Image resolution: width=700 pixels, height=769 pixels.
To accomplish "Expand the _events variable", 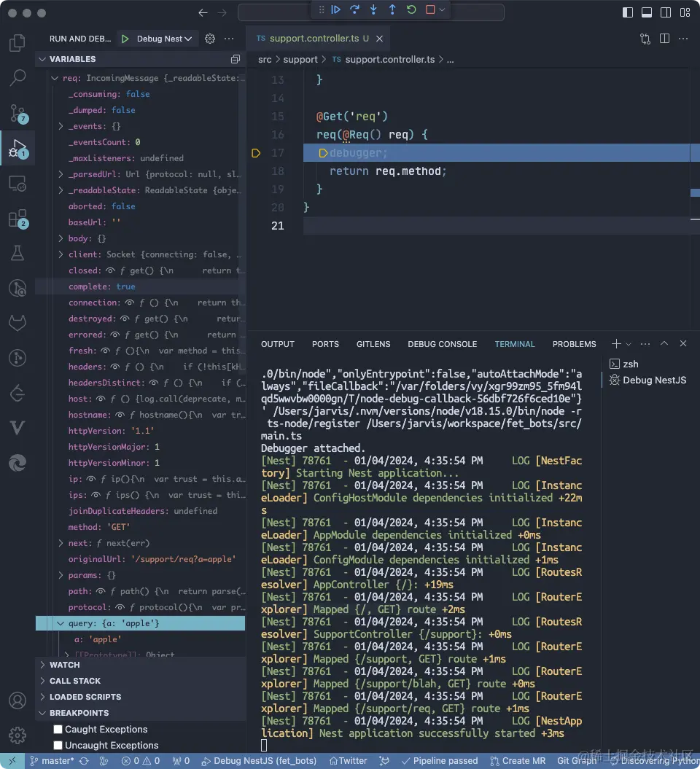I will tap(61, 126).
